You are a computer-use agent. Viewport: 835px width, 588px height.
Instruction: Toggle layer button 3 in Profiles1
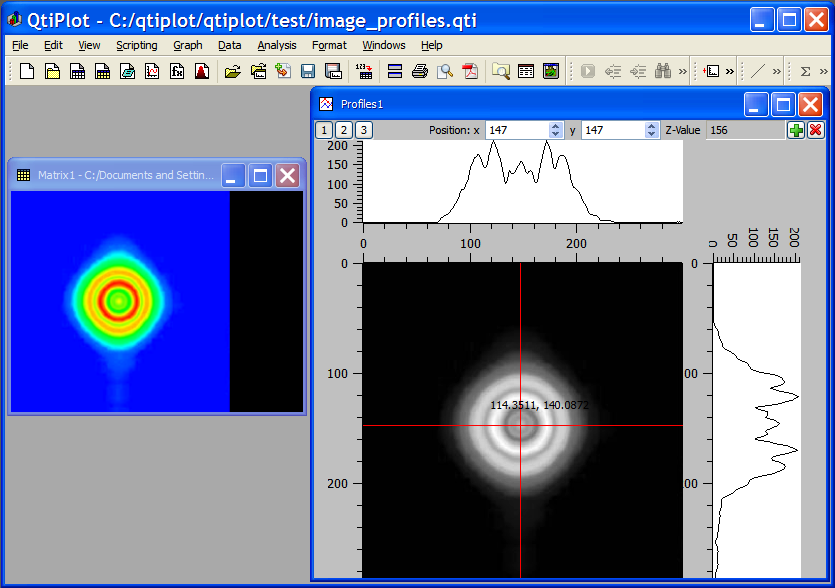point(364,130)
